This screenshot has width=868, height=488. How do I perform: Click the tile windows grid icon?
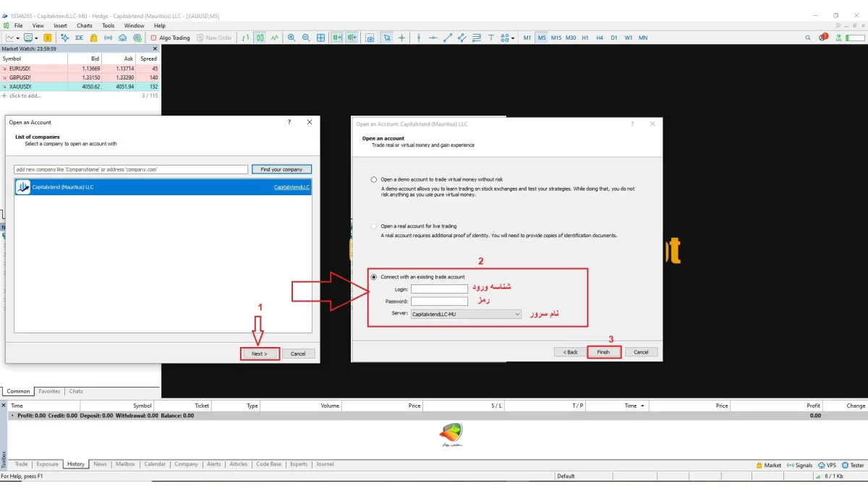(x=321, y=38)
